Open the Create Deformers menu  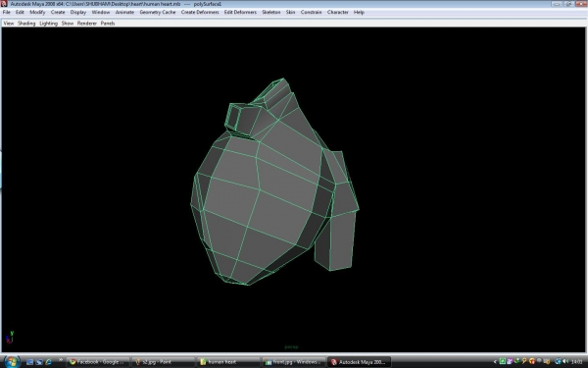(200, 12)
